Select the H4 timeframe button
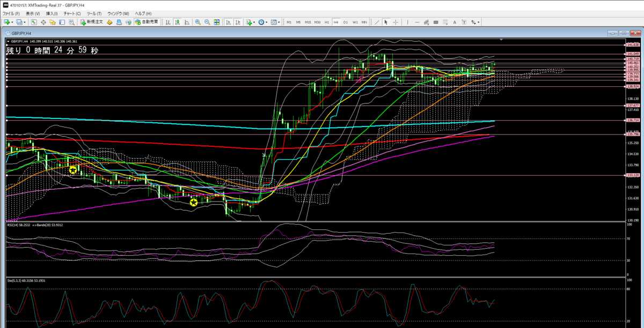 (336, 22)
